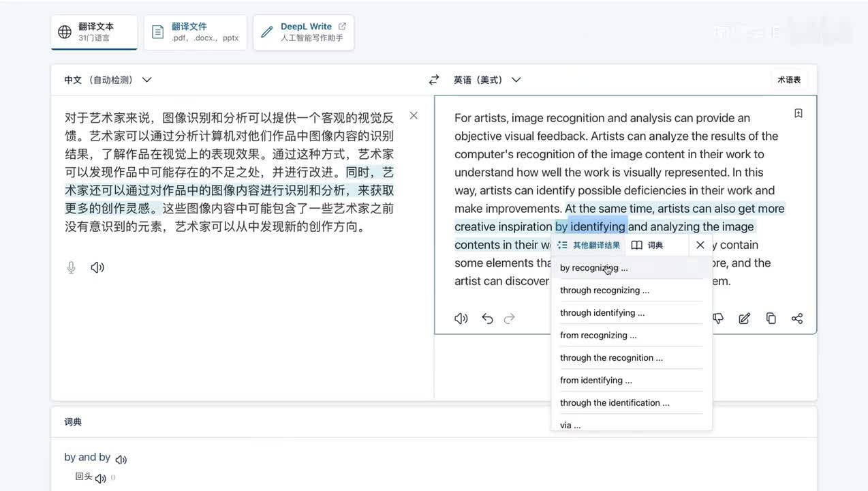The width and height of the screenshot is (868, 491).
Task: Play source text audio with speaker icon
Action: click(97, 267)
